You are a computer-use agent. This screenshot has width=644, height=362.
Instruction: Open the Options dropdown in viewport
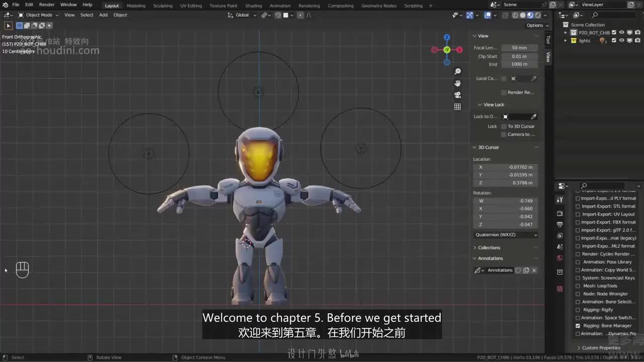point(537,25)
